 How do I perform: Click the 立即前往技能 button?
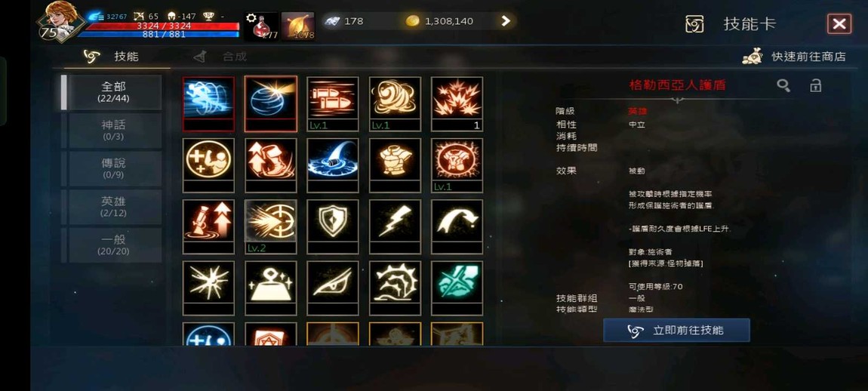(x=676, y=330)
